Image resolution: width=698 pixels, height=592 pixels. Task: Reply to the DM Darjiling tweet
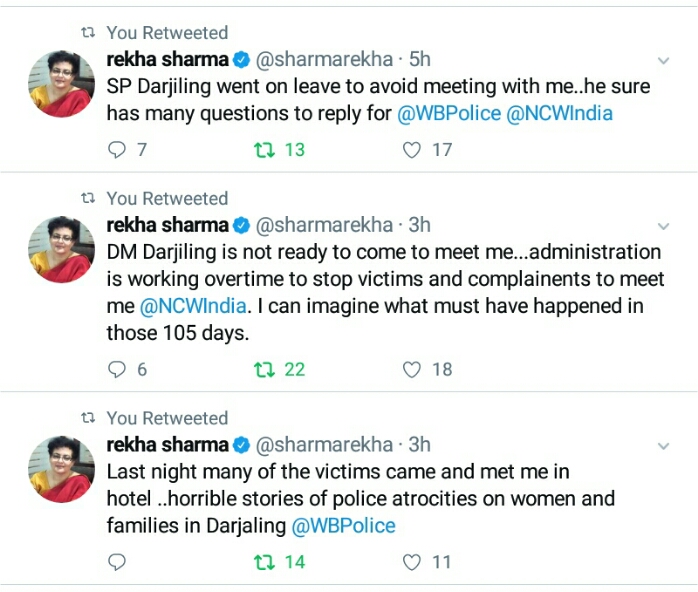point(118,369)
